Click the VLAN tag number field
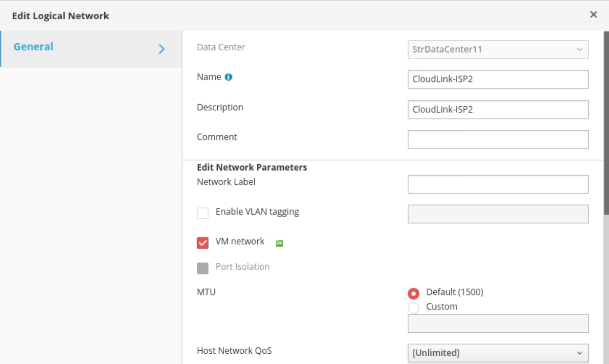Viewport: 609px width, 364px height. click(498, 214)
